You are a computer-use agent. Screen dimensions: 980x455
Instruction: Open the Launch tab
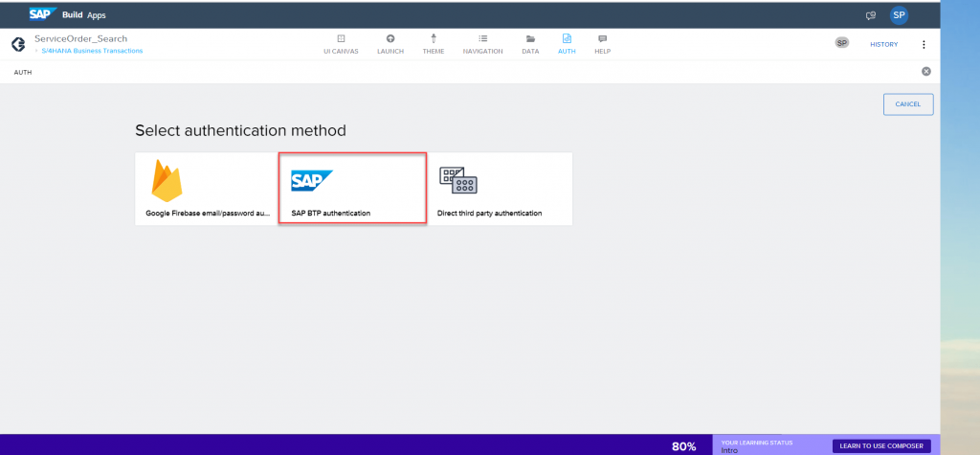(390, 44)
